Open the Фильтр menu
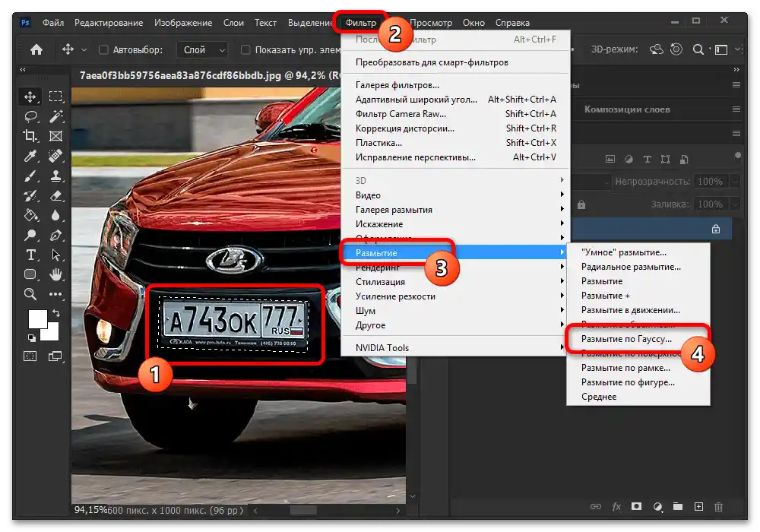The width and height of the screenshot is (760, 532). coord(361,24)
